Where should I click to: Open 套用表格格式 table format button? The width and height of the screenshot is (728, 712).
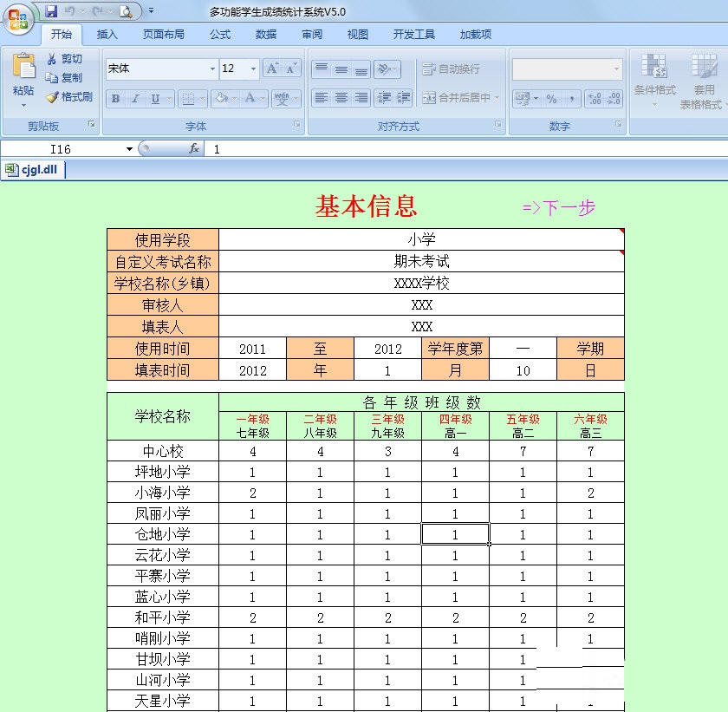(x=703, y=82)
